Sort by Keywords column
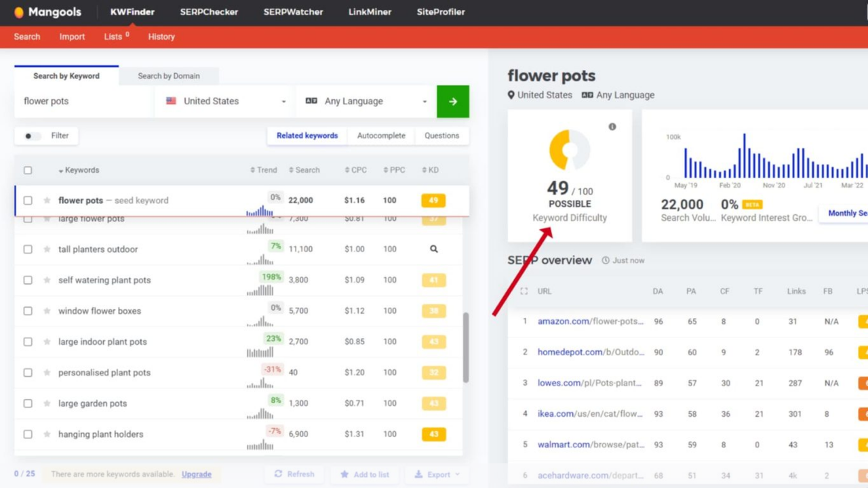The image size is (868, 488). tap(79, 170)
